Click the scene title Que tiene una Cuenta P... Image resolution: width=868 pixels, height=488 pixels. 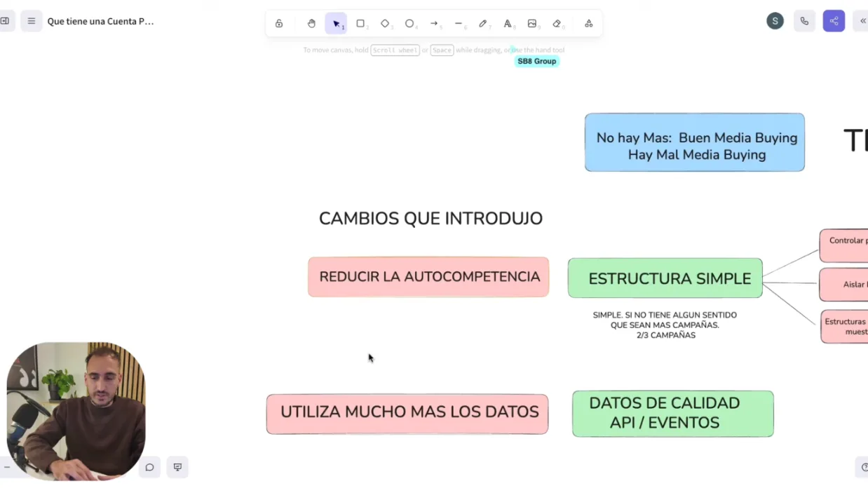(100, 21)
